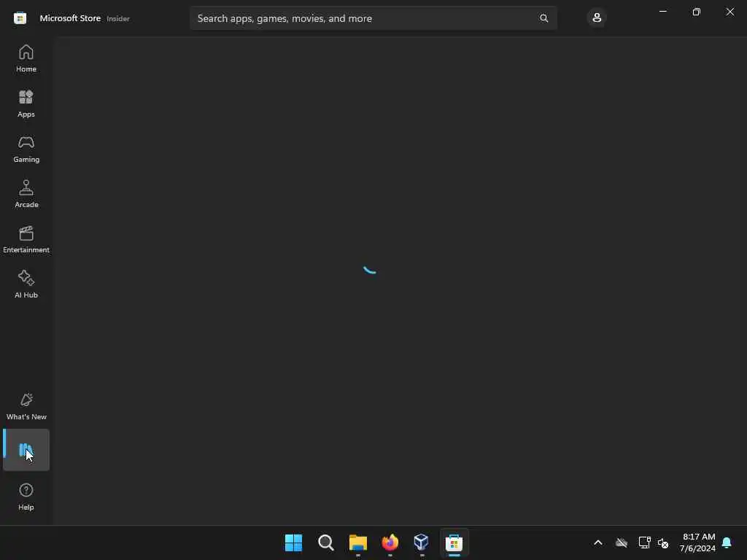Open notifications bell icon
This screenshot has width=747, height=560.
coord(727,542)
